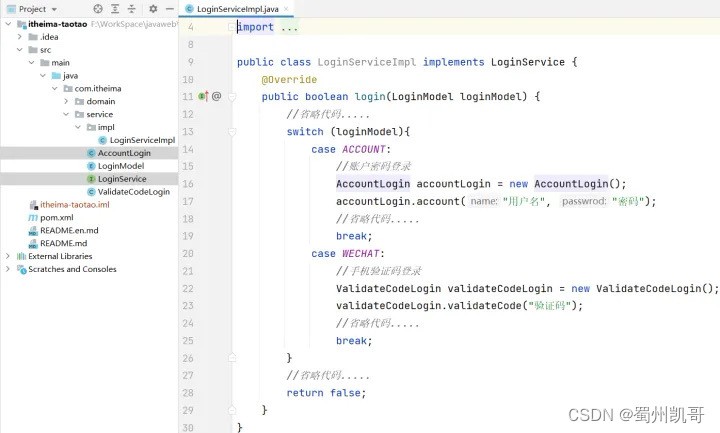Viewport: 720px width, 433px height.
Task: Open Project panel settings gear
Action: (x=153, y=9)
